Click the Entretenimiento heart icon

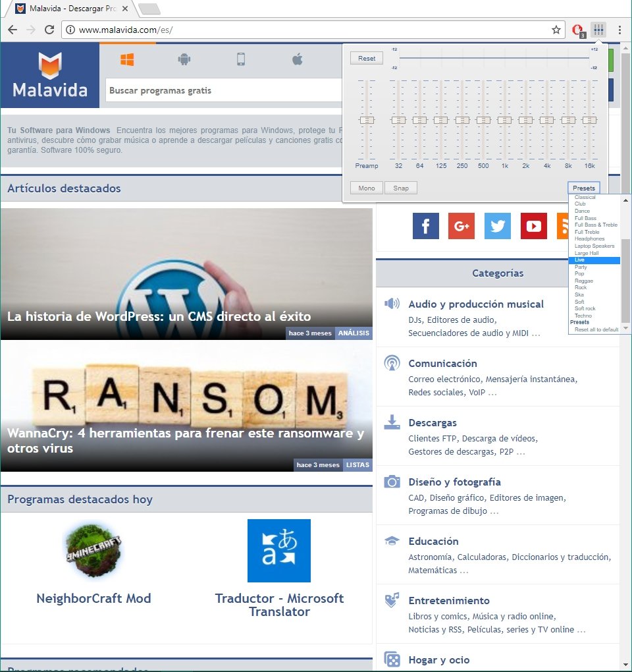coord(392,600)
